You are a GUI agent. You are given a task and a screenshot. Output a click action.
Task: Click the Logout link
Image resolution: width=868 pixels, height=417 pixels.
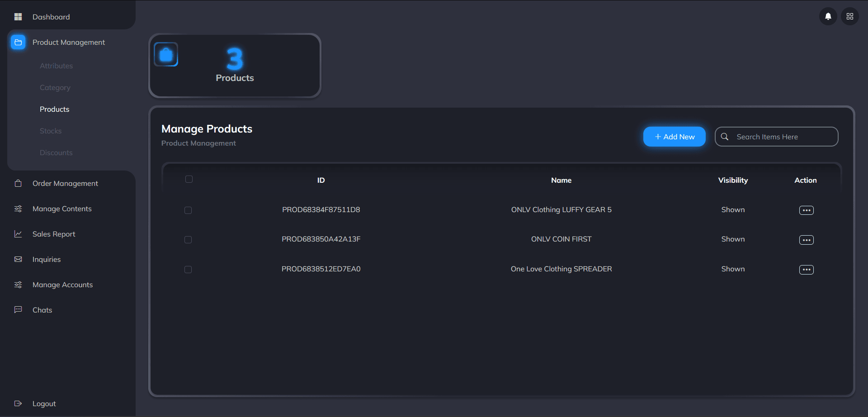(x=44, y=403)
